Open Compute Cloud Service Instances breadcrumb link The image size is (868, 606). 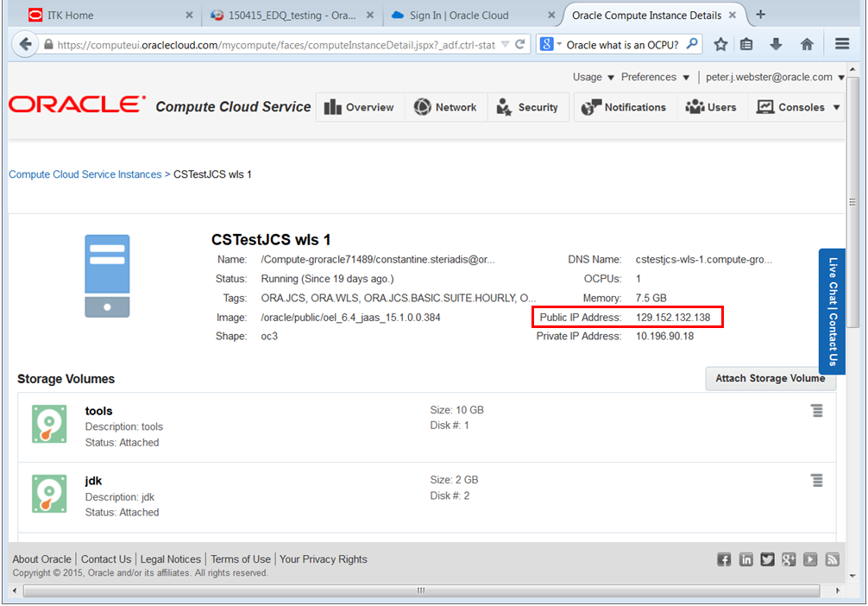(85, 174)
